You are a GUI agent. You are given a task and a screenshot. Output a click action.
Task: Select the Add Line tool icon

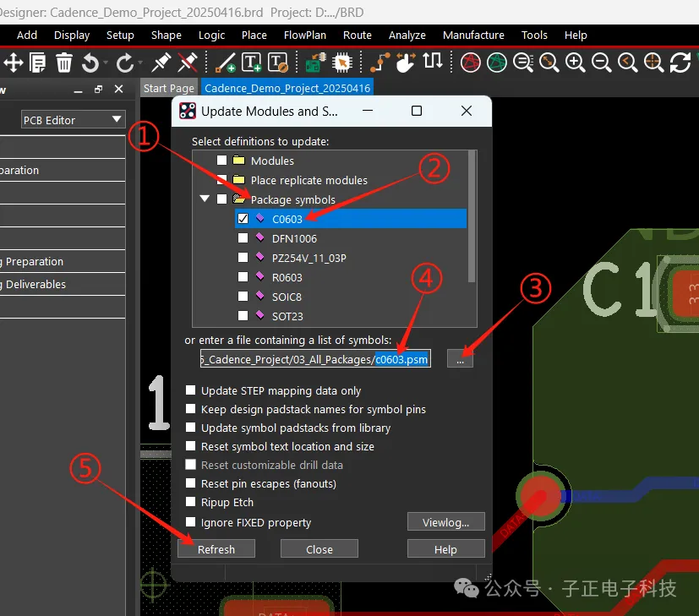(225, 63)
